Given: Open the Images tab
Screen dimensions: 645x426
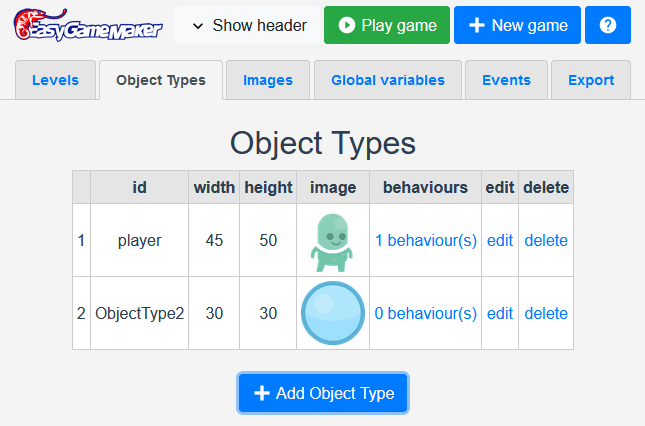Looking at the screenshot, I should [268, 80].
